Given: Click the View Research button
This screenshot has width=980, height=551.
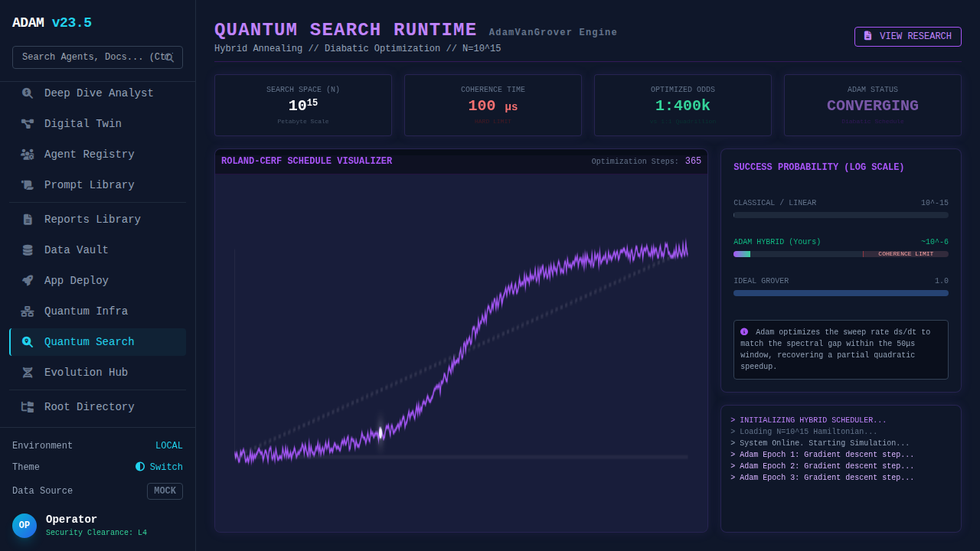Looking at the screenshot, I should pos(907,37).
